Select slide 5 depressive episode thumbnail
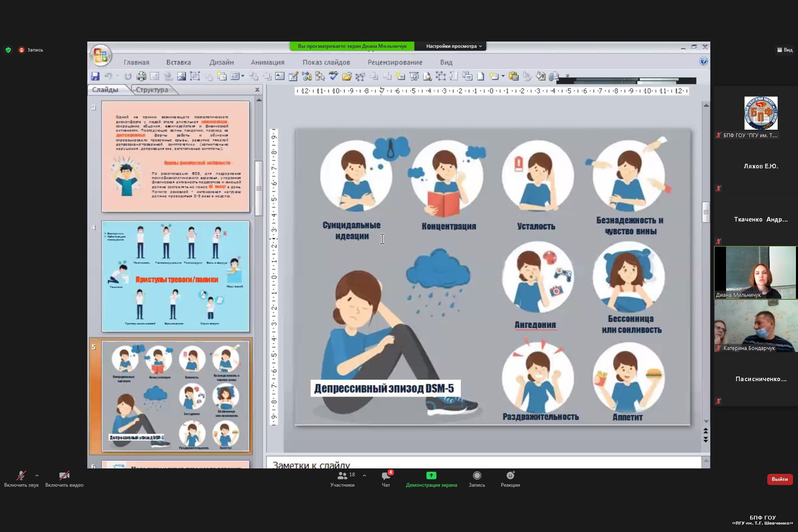This screenshot has width=798, height=532. [175, 396]
